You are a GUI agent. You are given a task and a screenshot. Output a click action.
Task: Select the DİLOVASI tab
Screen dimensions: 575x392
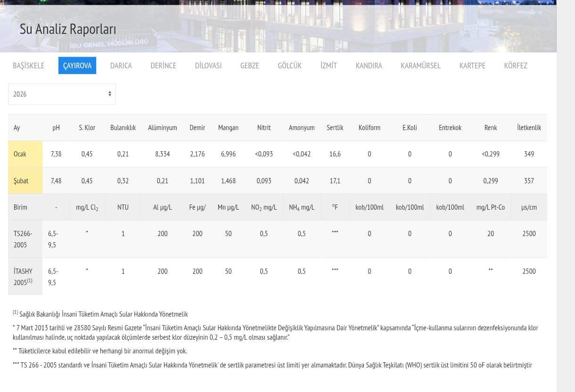point(208,65)
